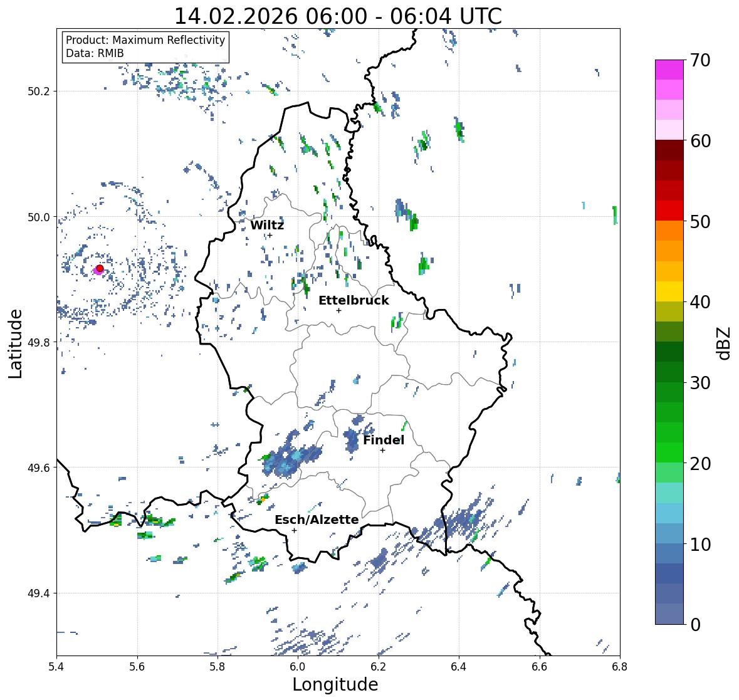The width and height of the screenshot is (739, 700).
Task: Click the 6.4 longitude tick label
Action: [x=459, y=667]
